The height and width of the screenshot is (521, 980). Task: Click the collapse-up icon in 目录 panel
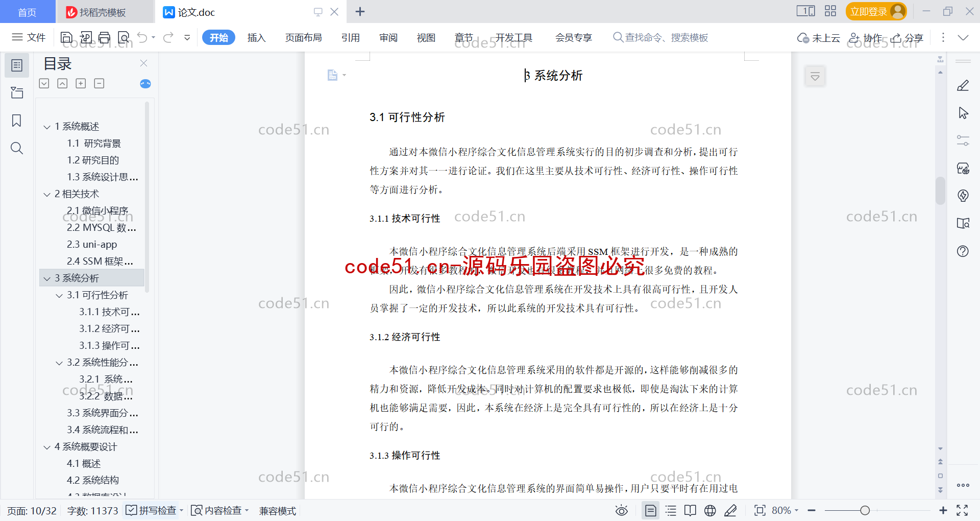(x=62, y=83)
